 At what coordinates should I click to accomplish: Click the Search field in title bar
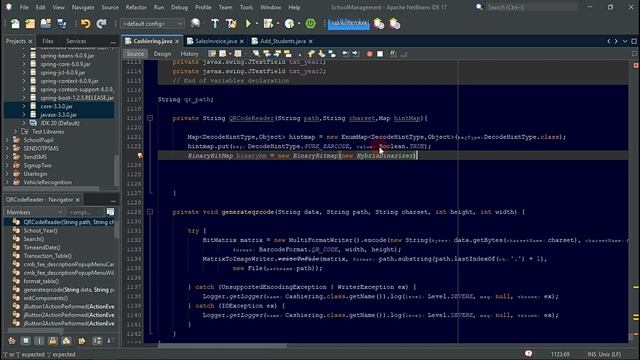click(x=532, y=7)
